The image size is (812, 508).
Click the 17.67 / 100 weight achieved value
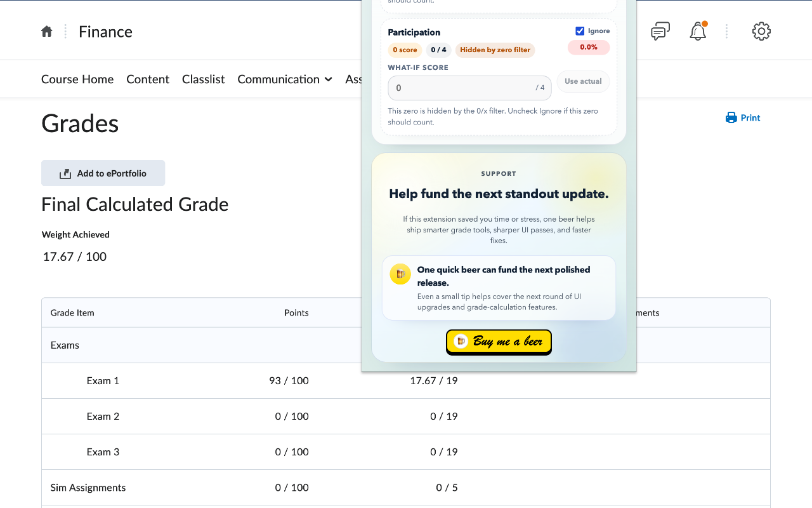75,257
